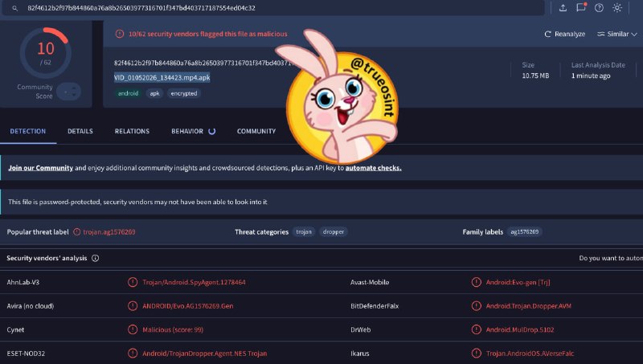This screenshot has width=643, height=364.
Task: Click the dropper threat category chip
Action: 334,232
